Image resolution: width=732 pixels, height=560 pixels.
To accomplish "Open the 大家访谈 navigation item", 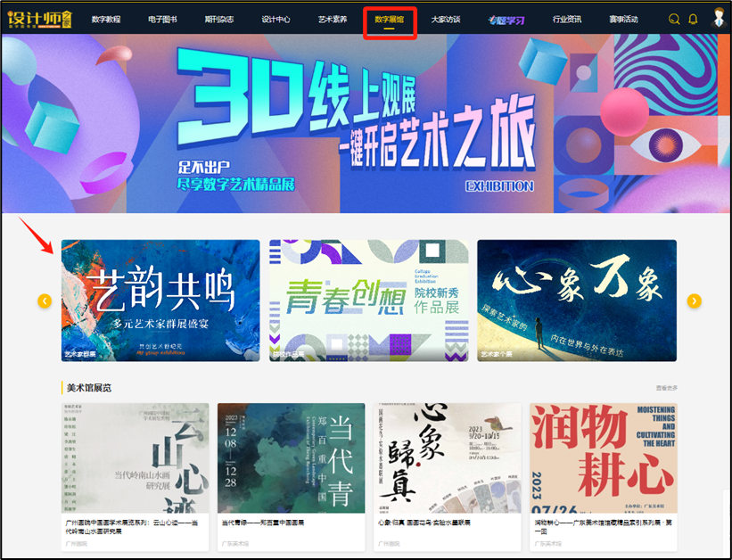I will point(446,19).
